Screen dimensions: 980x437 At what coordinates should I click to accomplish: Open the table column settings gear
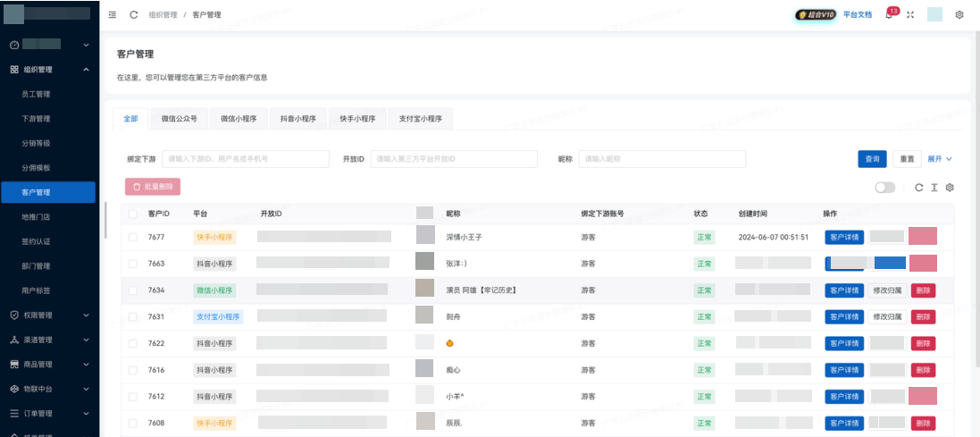[x=950, y=188]
